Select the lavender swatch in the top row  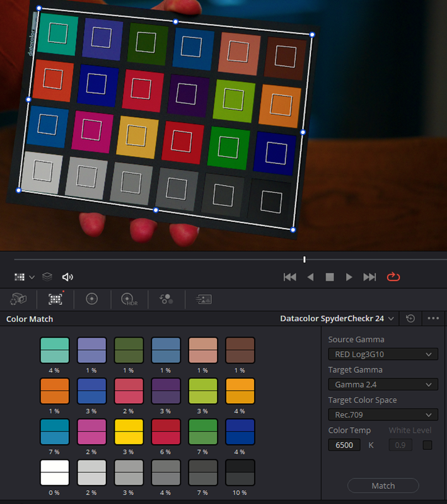(x=91, y=350)
